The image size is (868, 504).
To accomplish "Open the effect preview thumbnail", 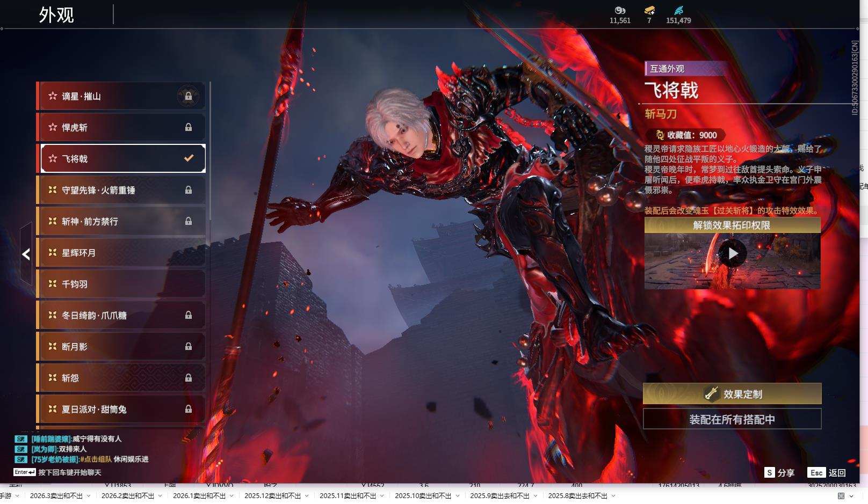I will point(733,261).
